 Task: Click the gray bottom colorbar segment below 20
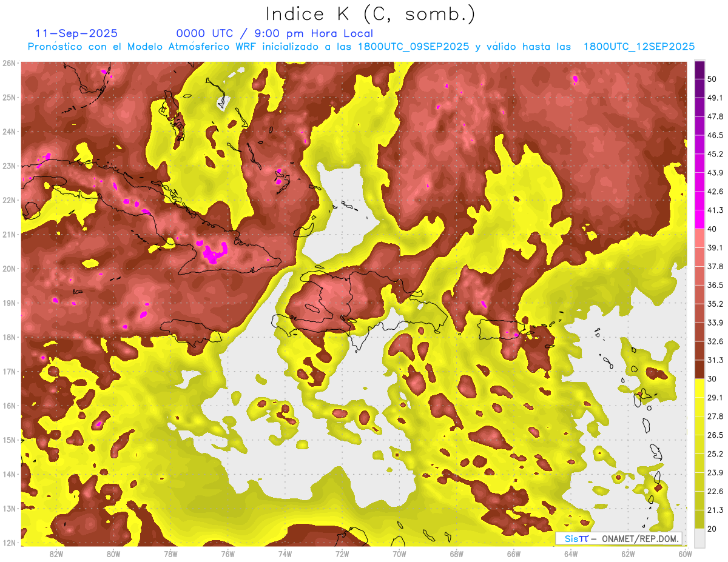pyautogui.click(x=699, y=537)
